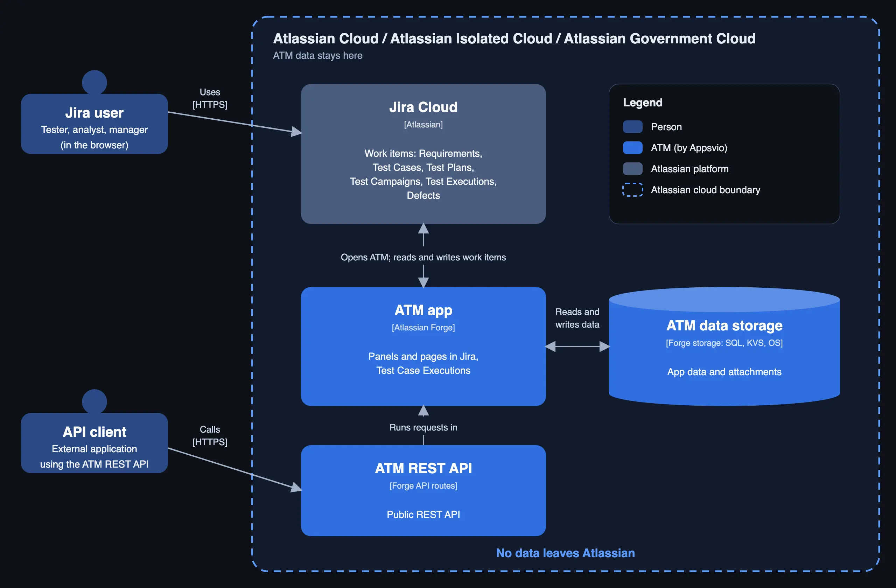Select the ATM app block

423,346
